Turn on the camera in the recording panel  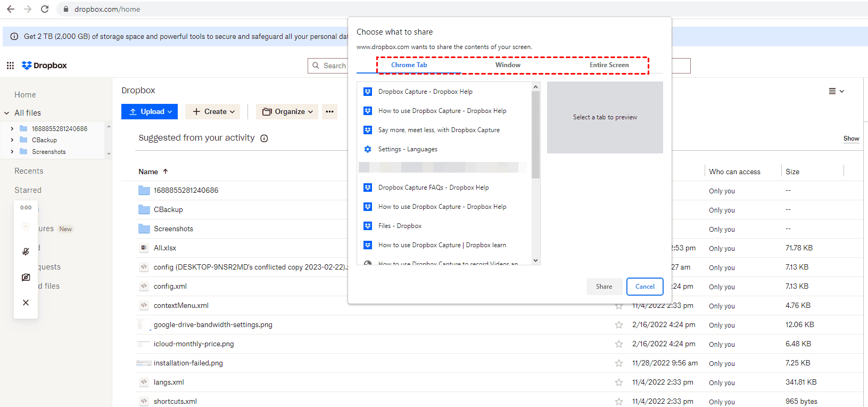(26, 278)
